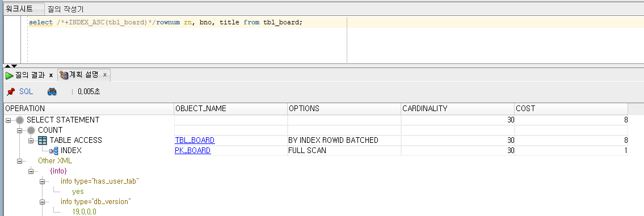This screenshot has height=216, width=644.
Task: Click the CARDINALITY column header
Action: point(457,109)
